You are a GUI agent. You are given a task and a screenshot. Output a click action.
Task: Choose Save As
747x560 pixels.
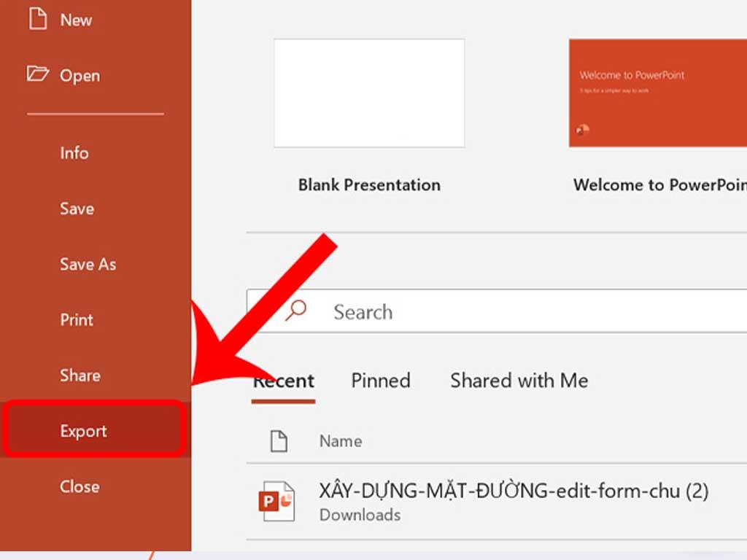pos(88,265)
